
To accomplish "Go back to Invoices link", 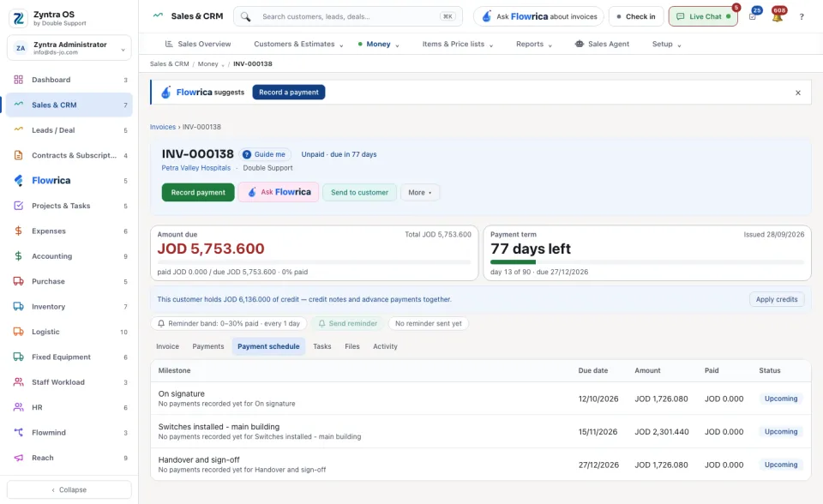I will [x=163, y=127].
